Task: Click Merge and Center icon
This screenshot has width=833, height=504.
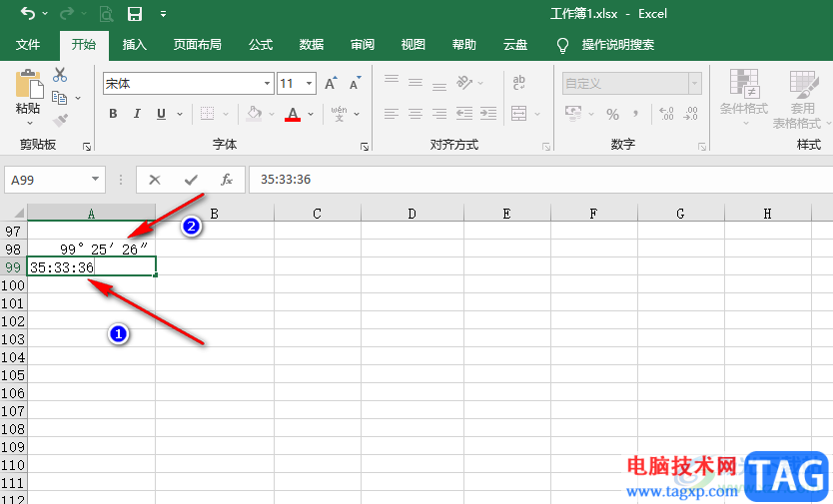Action: [518, 113]
